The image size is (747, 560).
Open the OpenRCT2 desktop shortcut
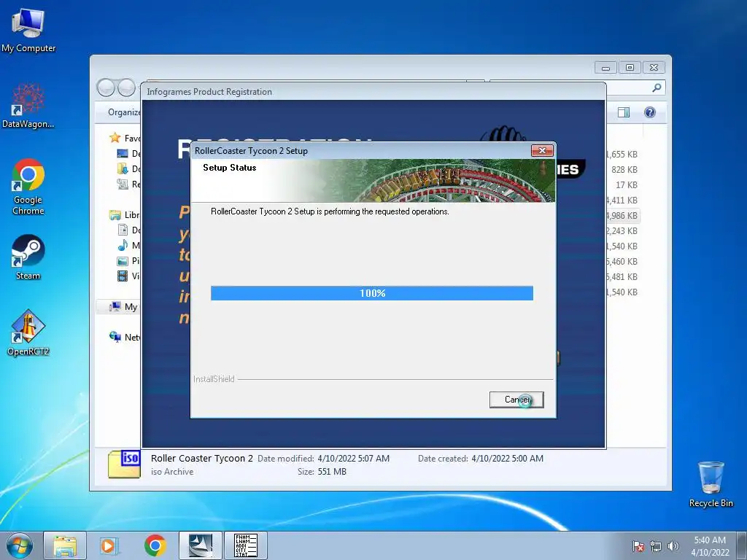tap(28, 332)
